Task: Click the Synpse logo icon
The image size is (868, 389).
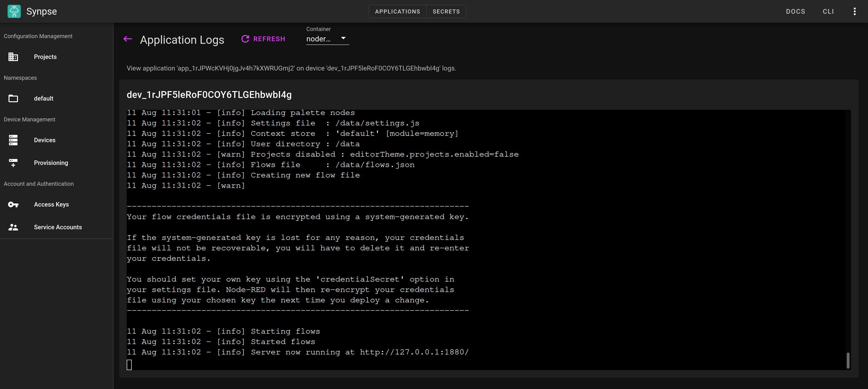Action: coord(14,11)
